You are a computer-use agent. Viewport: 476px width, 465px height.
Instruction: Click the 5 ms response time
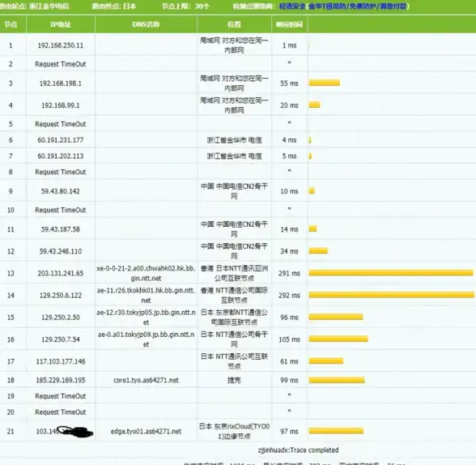(289, 156)
